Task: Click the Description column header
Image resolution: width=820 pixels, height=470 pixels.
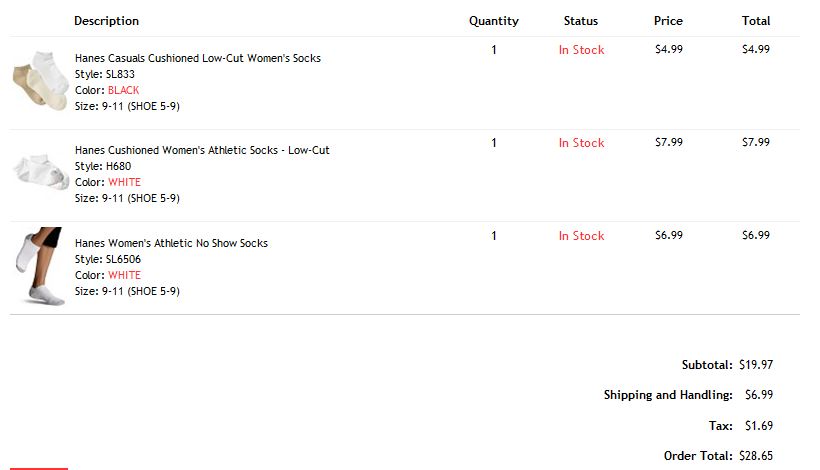Action: point(107,21)
